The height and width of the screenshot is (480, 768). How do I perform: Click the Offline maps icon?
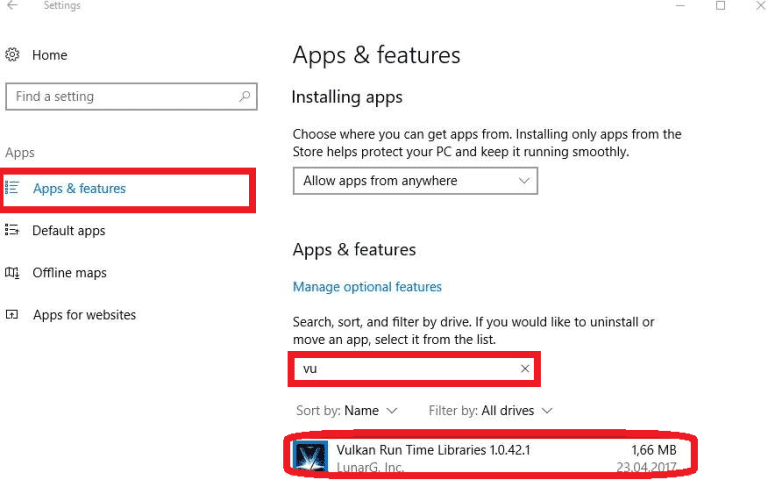click(x=13, y=272)
